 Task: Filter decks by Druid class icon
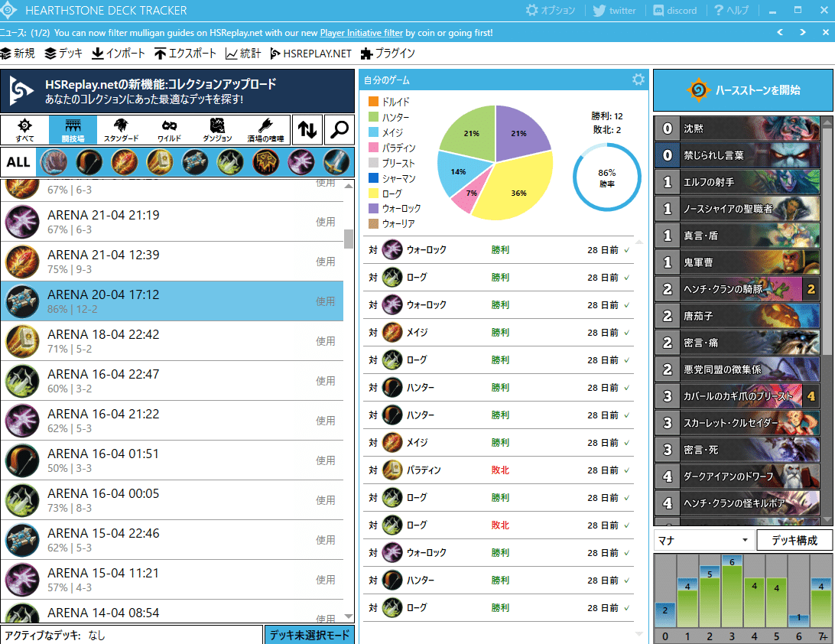coord(54,162)
